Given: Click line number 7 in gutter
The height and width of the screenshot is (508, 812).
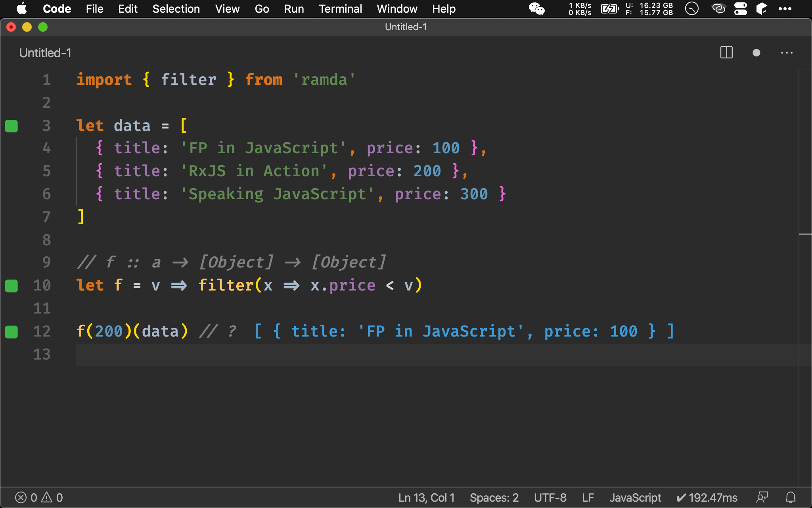Looking at the screenshot, I should click(x=46, y=217).
